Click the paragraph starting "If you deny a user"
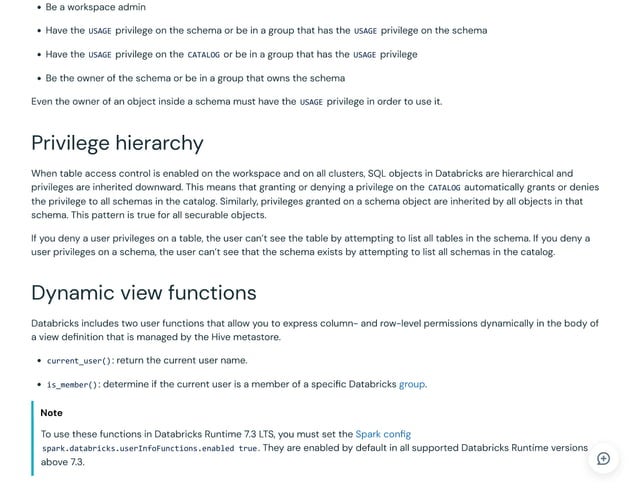The image size is (638, 493). 310,245
